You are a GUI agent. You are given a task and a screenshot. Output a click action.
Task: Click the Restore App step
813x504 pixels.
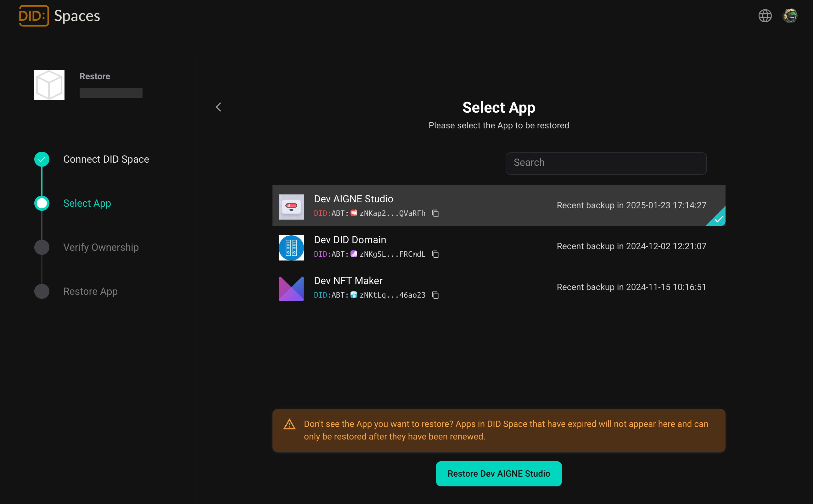pos(90,291)
